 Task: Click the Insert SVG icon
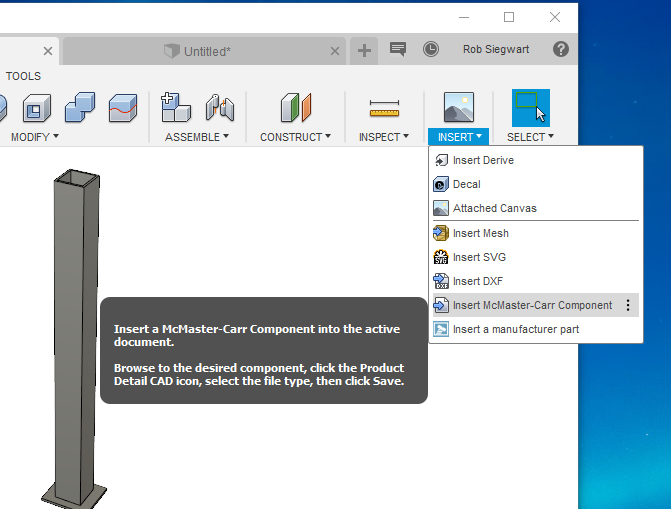(x=441, y=257)
